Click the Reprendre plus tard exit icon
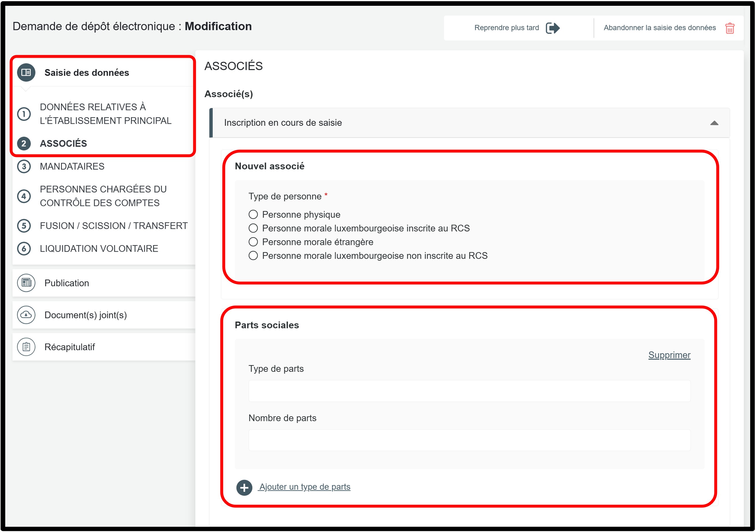 tap(553, 28)
